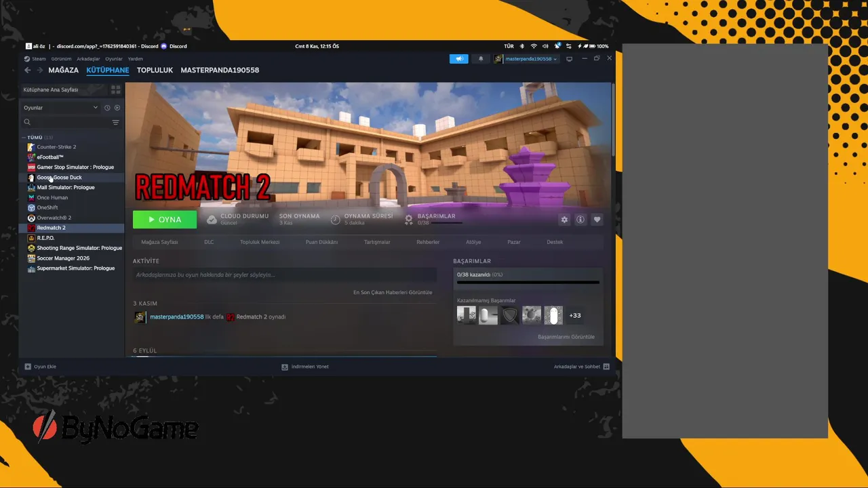Open Topluluk Merkezi link
Image resolution: width=868 pixels, height=488 pixels.
click(260, 242)
